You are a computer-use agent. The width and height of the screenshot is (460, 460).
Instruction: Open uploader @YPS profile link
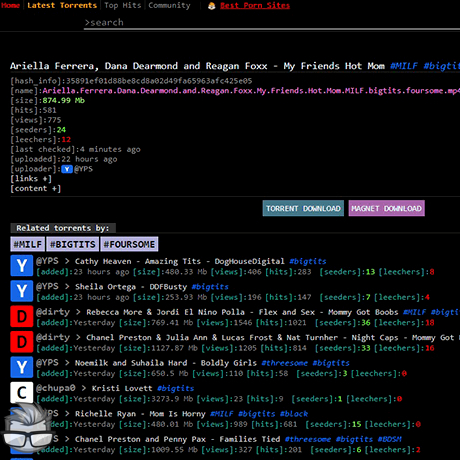coord(83,169)
